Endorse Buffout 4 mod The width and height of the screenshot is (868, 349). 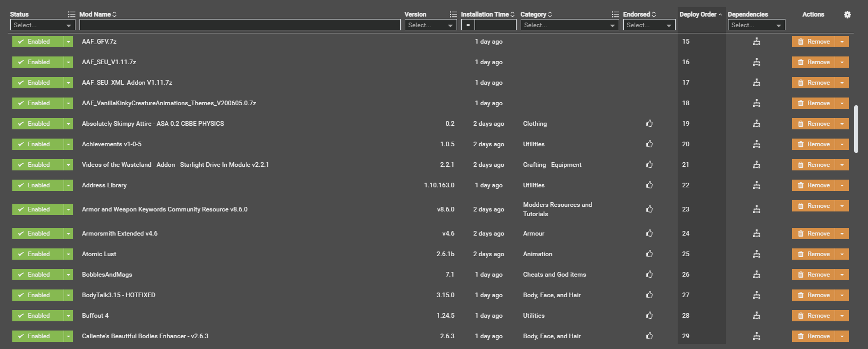click(649, 315)
